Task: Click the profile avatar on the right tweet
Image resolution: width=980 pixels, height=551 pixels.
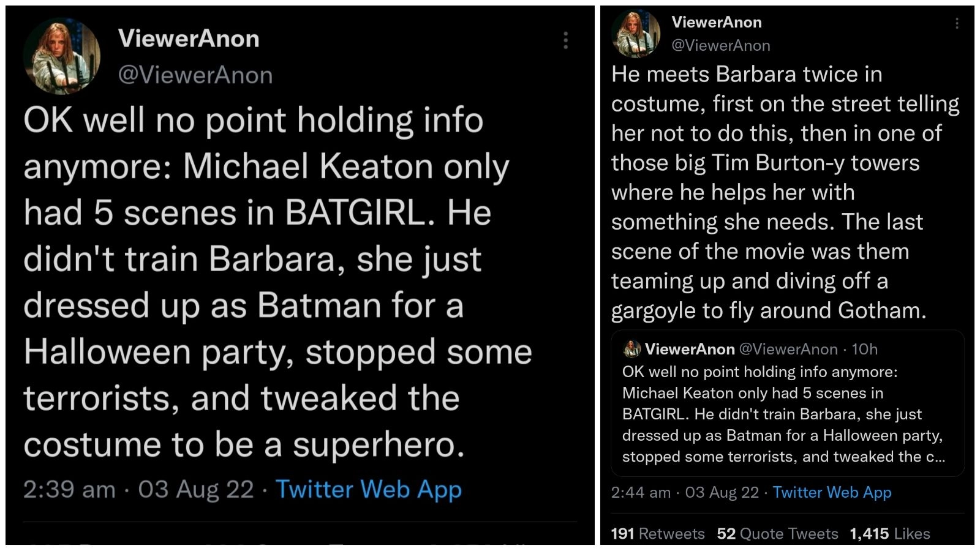Action: 636,33
